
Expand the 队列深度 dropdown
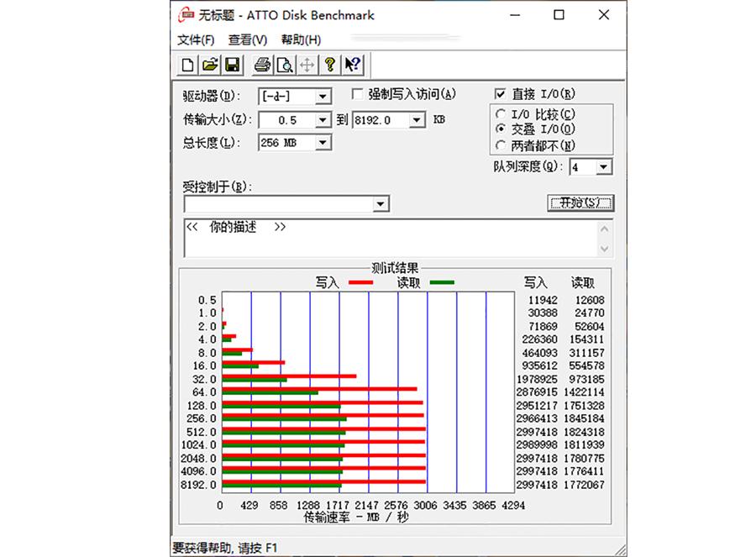click(x=604, y=166)
